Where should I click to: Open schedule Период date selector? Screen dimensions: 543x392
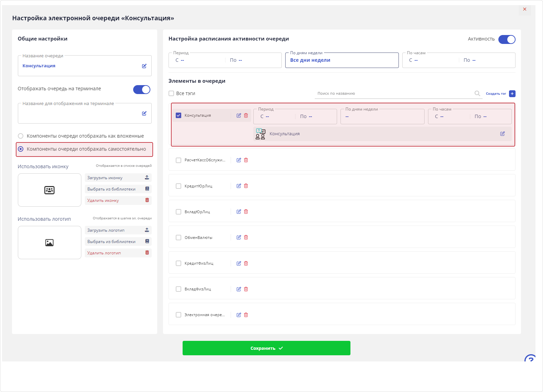tap(225, 60)
